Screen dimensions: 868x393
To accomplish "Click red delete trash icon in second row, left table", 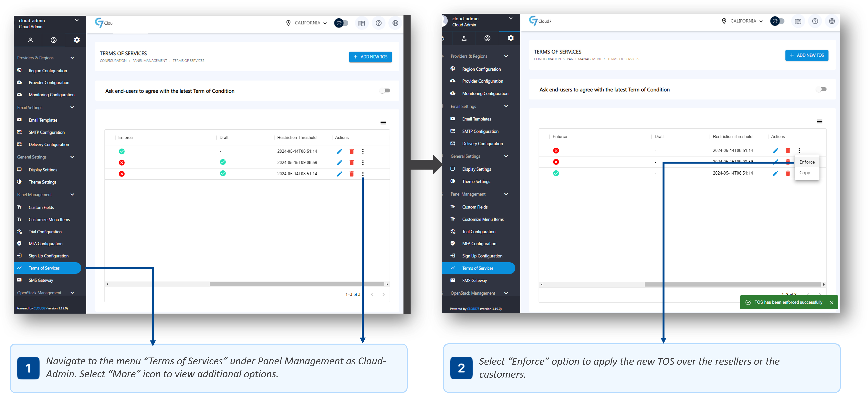I will point(351,163).
